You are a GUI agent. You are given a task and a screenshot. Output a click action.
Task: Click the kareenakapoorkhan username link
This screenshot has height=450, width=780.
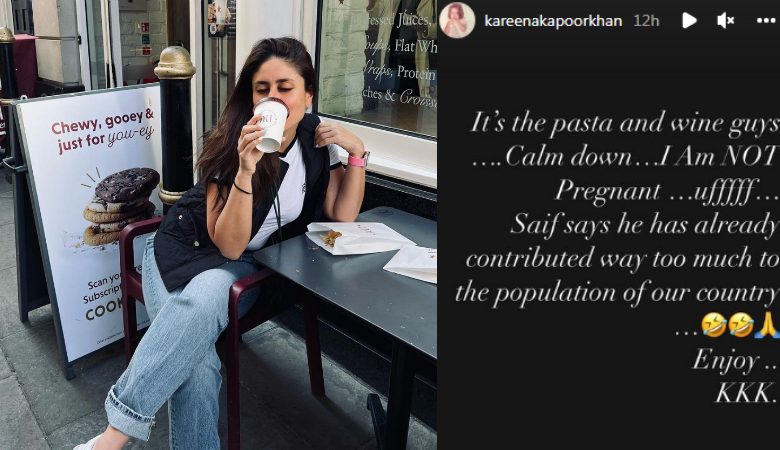[x=553, y=21]
